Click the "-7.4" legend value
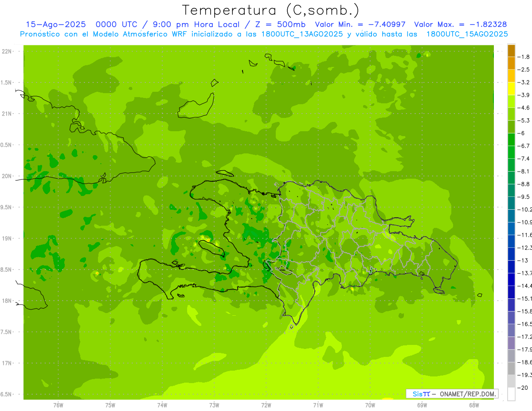 [x=524, y=158]
